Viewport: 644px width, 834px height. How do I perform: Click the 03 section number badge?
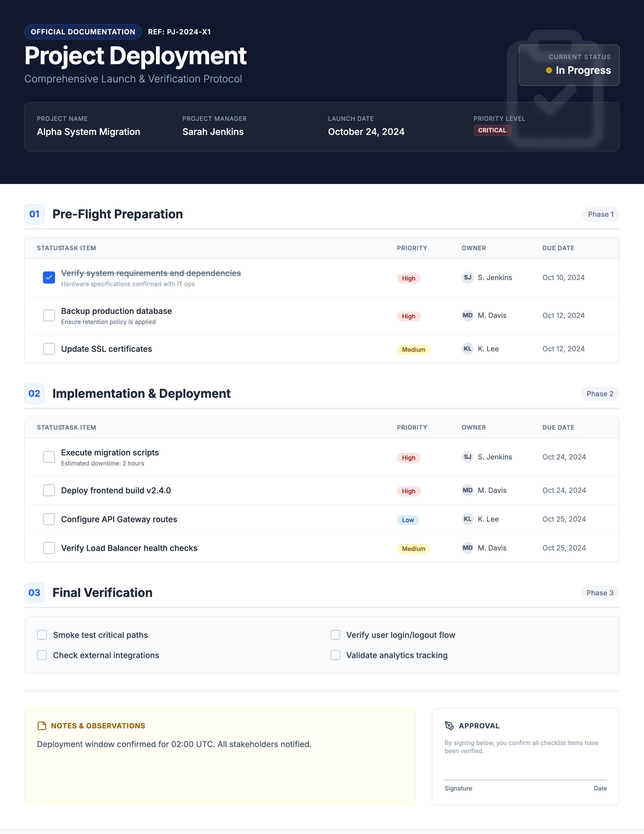[34, 593]
